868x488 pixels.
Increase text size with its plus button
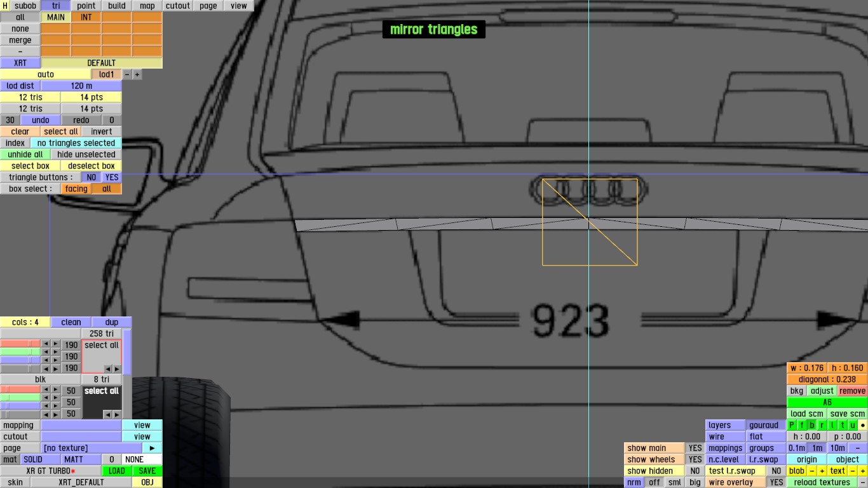pos(863,471)
